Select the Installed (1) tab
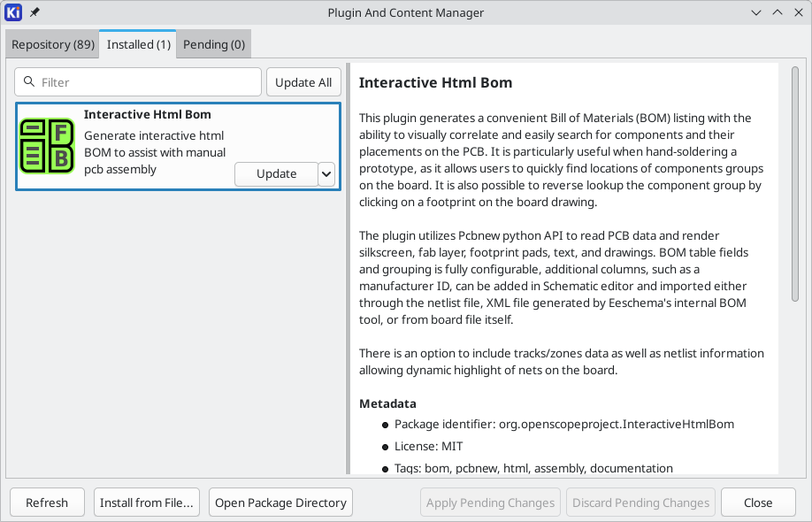The image size is (812, 522). pos(139,44)
